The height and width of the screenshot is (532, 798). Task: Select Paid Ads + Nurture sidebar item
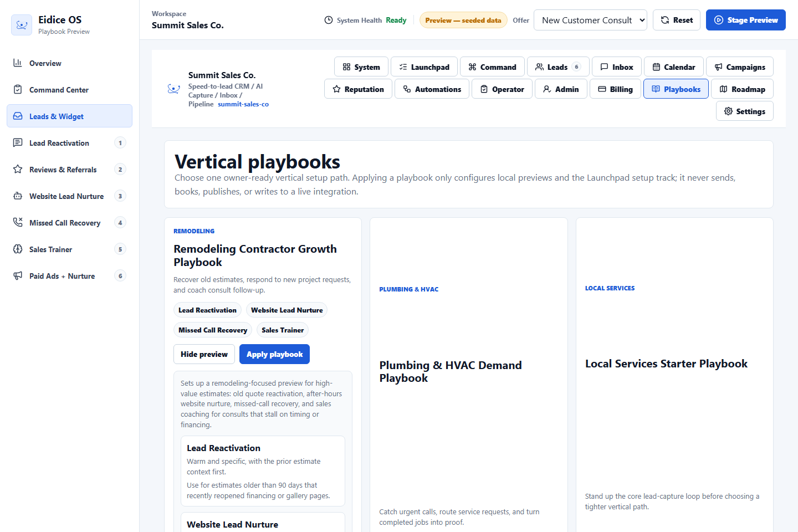click(x=69, y=275)
